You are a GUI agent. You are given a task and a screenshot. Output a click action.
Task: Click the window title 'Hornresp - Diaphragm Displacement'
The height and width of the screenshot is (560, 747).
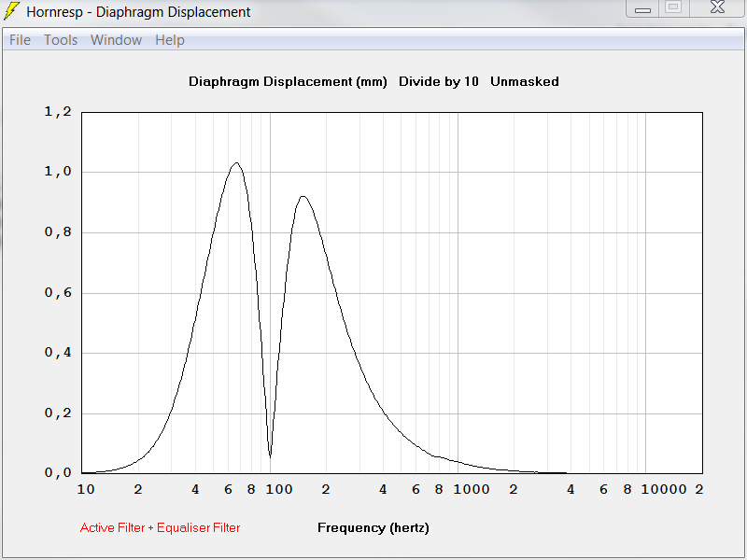[x=138, y=11]
